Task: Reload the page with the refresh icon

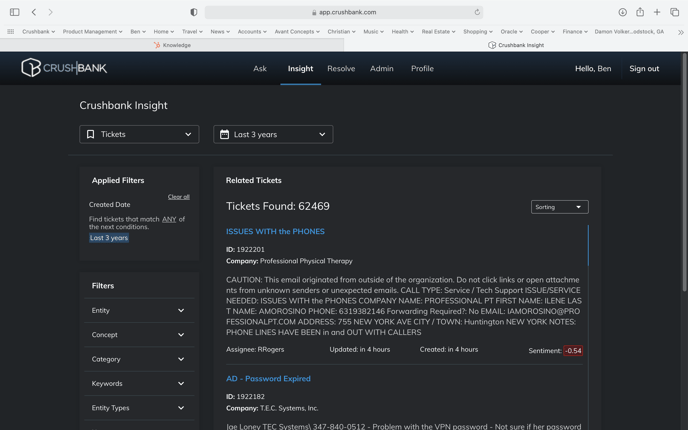Action: pos(477,12)
